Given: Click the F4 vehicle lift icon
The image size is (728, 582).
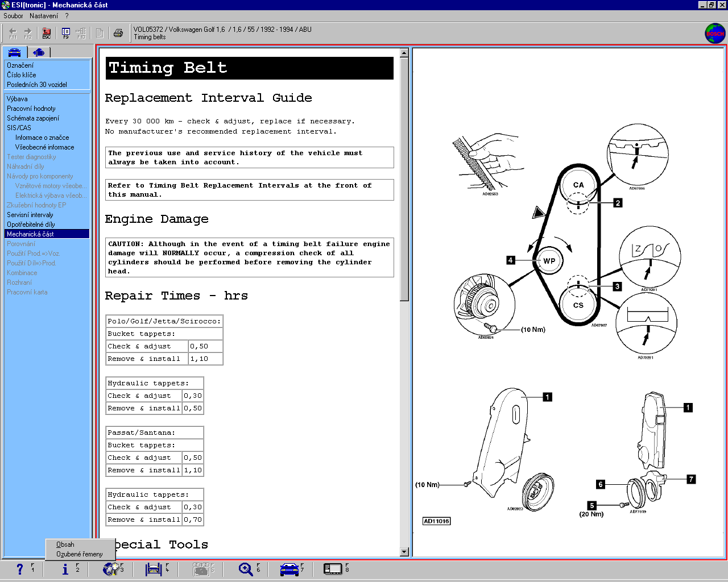Looking at the screenshot, I should pyautogui.click(x=154, y=569).
